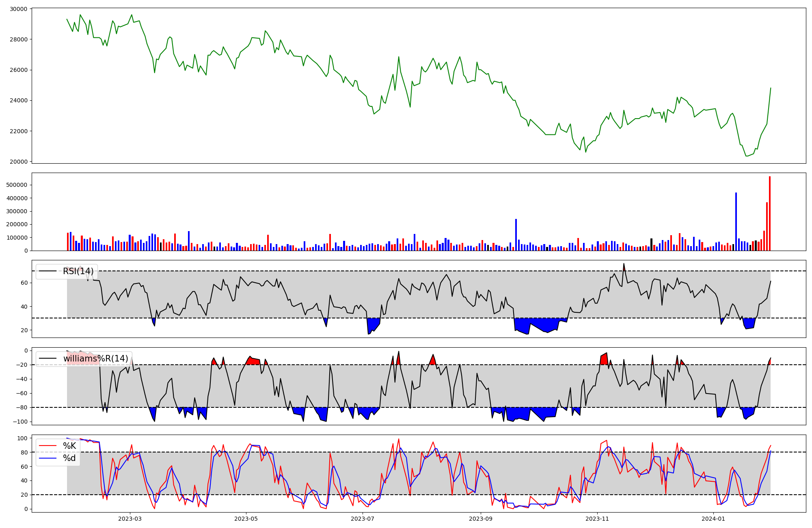The height and width of the screenshot is (528, 812).
Task: Click the 26000 price axis label
Action: pyautogui.click(x=18, y=70)
